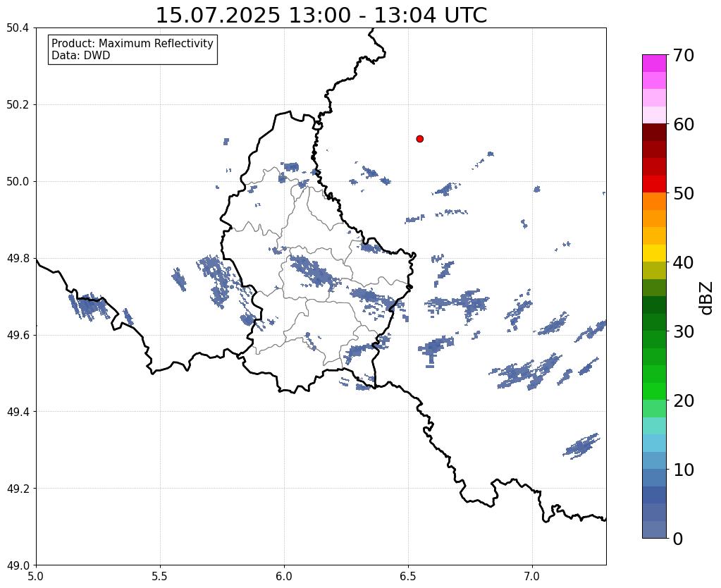Pick the magenta swatch at top of colorbar
The image size is (721, 588).
654,63
